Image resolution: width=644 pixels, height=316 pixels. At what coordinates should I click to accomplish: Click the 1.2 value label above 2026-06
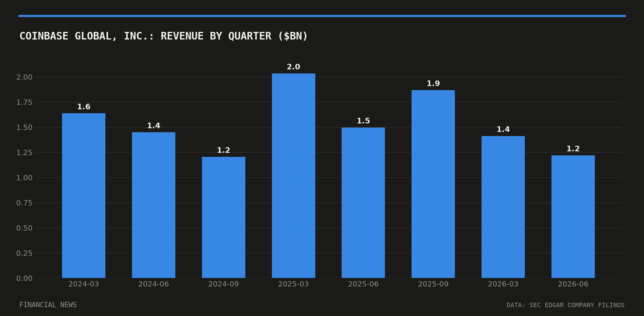[x=573, y=149]
